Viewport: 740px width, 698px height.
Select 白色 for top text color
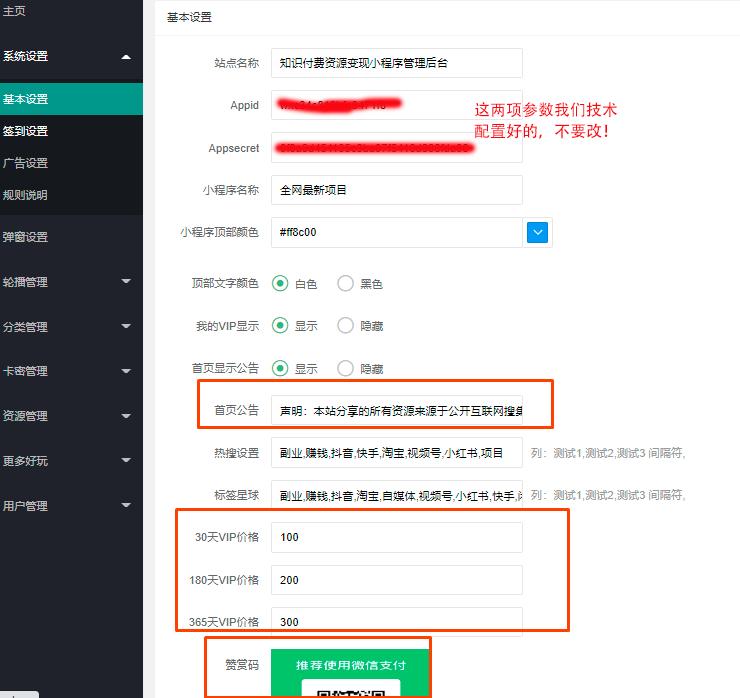pyautogui.click(x=280, y=284)
